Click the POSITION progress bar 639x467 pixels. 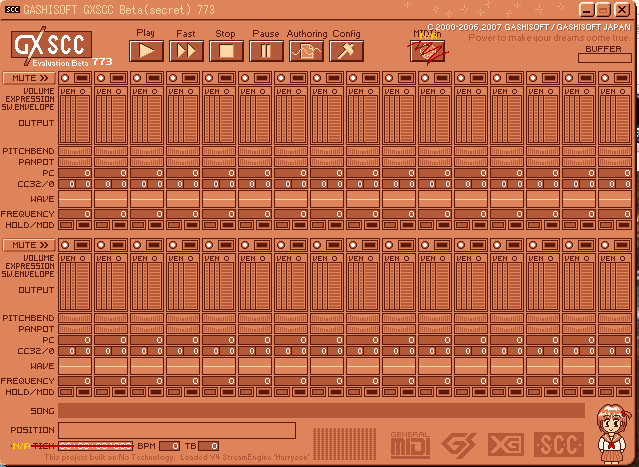click(x=177, y=430)
